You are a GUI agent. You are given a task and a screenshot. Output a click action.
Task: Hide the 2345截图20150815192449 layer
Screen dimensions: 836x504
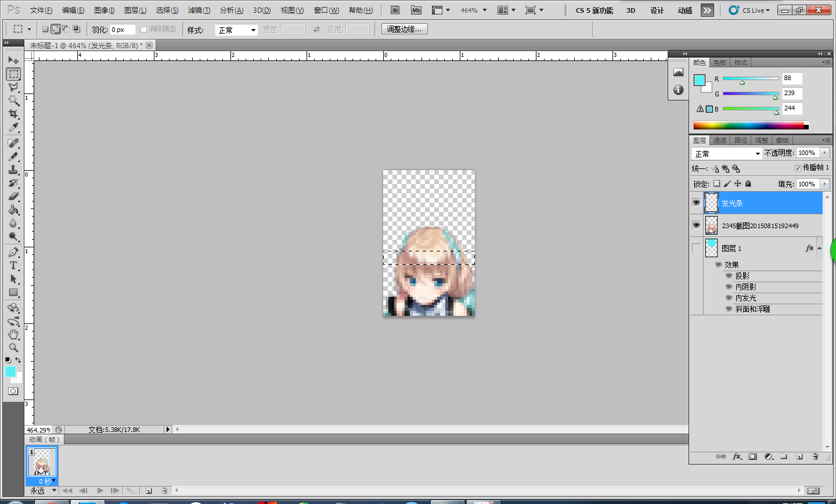(x=696, y=225)
